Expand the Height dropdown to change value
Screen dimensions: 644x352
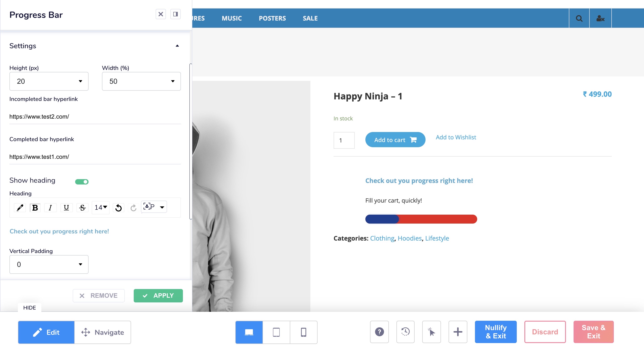(x=79, y=81)
